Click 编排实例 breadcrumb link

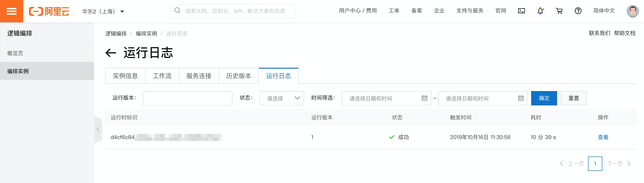pyautogui.click(x=146, y=34)
